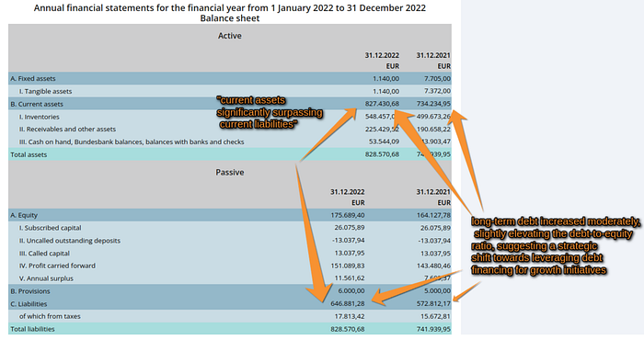Click total liabilities 2021 value 741.939,95
The height and width of the screenshot is (362, 644).
pyautogui.click(x=433, y=328)
